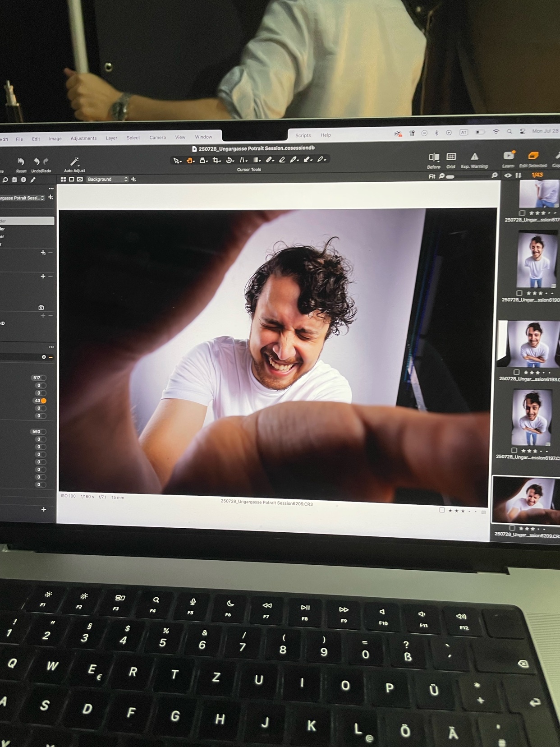560x747 pixels.
Task: Click the Auto Adjust wand icon
Action: (x=74, y=161)
